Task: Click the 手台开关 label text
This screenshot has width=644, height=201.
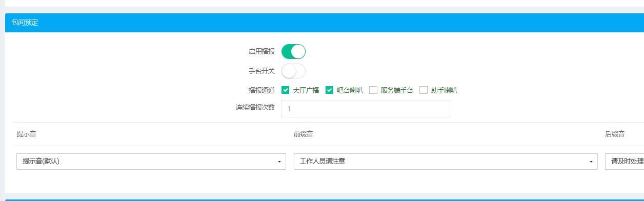Action: pyautogui.click(x=261, y=71)
